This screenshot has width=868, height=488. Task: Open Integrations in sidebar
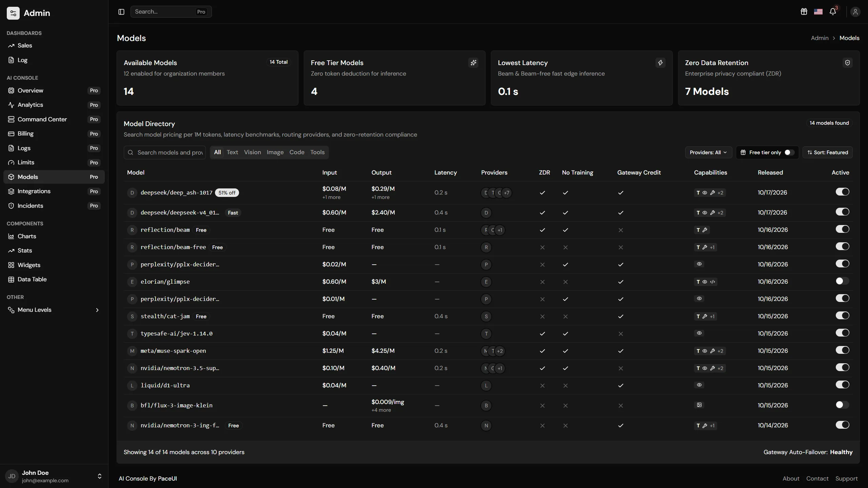click(x=54, y=191)
